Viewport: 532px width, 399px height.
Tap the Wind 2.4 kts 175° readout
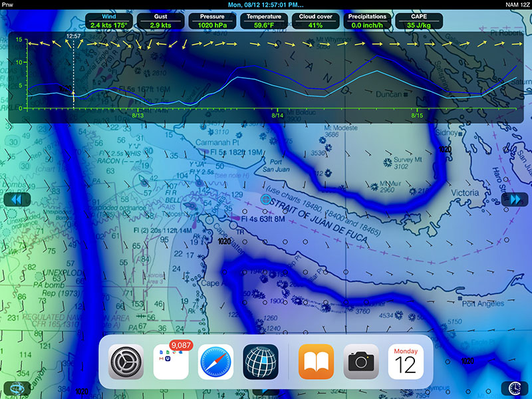pyautogui.click(x=109, y=21)
